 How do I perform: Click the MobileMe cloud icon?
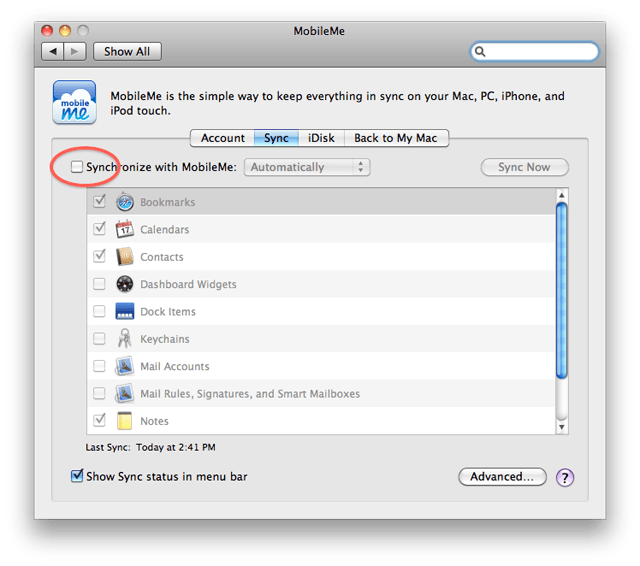coord(74,102)
